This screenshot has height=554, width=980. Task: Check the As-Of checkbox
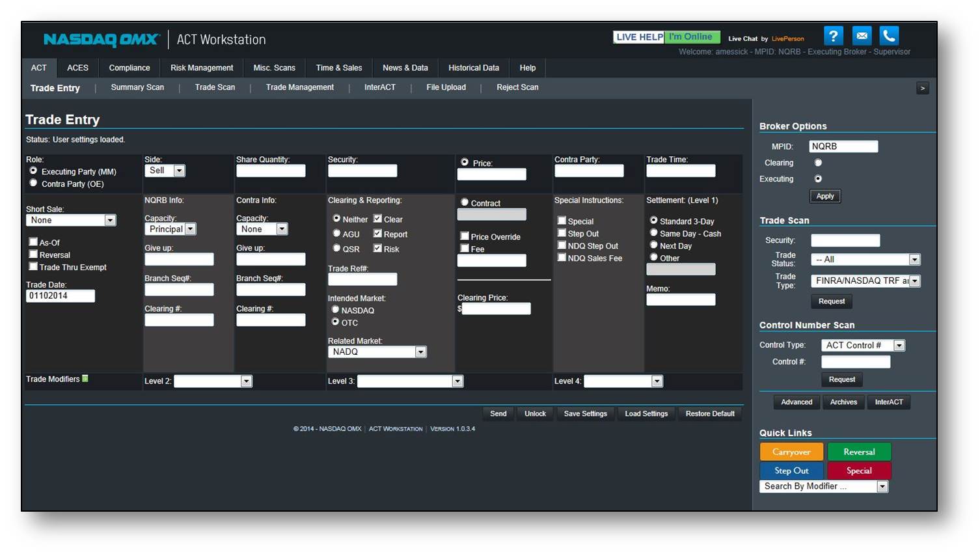(33, 242)
